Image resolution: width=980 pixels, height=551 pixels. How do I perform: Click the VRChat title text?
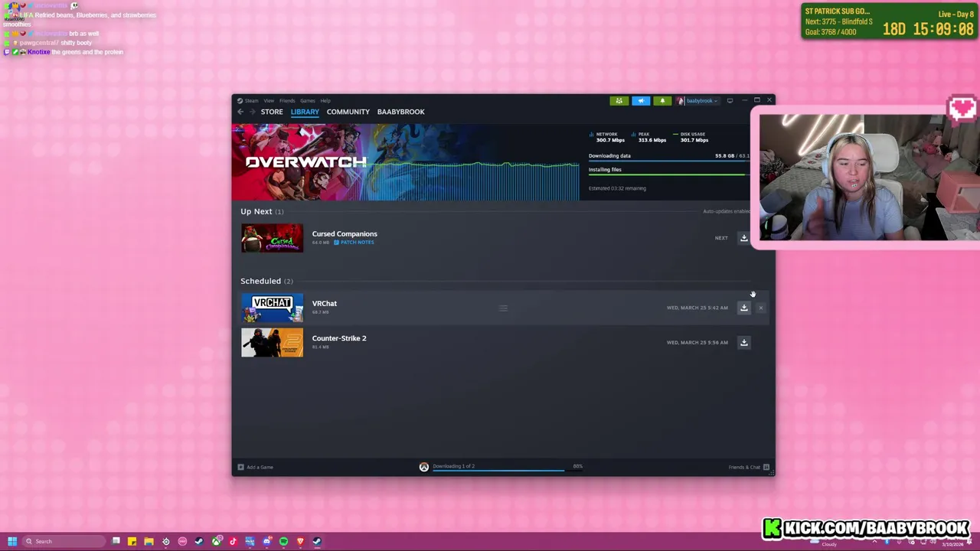coord(325,303)
